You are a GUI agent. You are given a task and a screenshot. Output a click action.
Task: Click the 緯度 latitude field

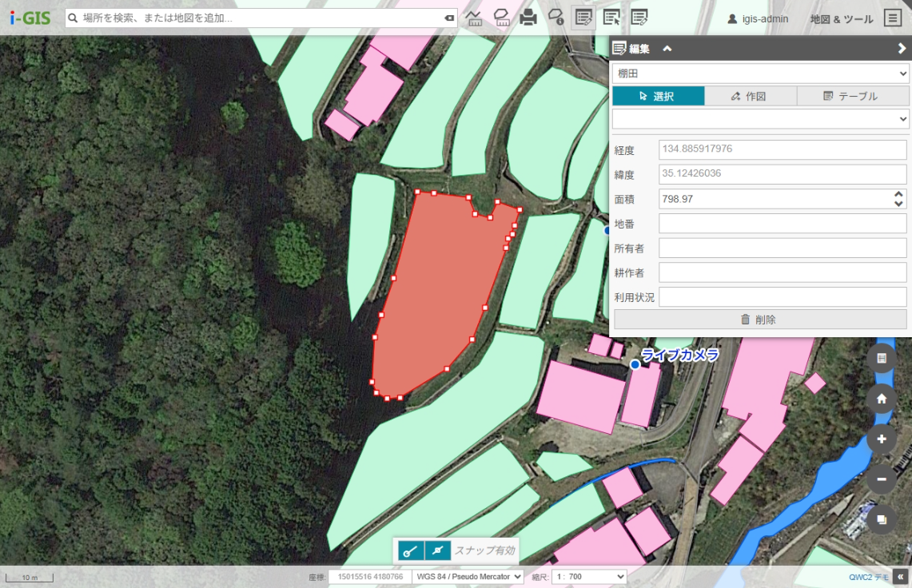click(783, 174)
